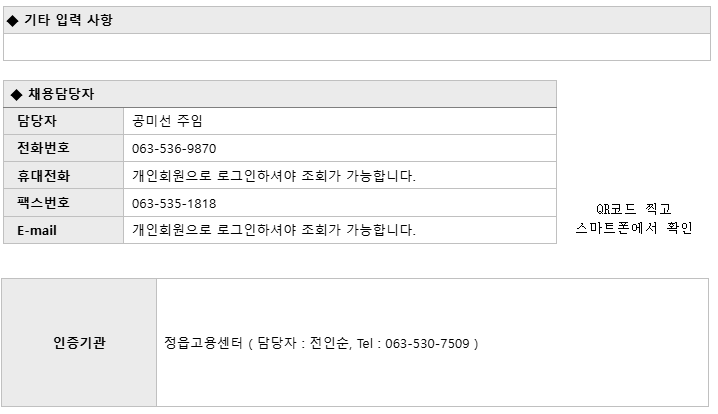This screenshot has width=718, height=414.
Task: Click the empty 기타 입력 사항 content box
Action: 357,47
